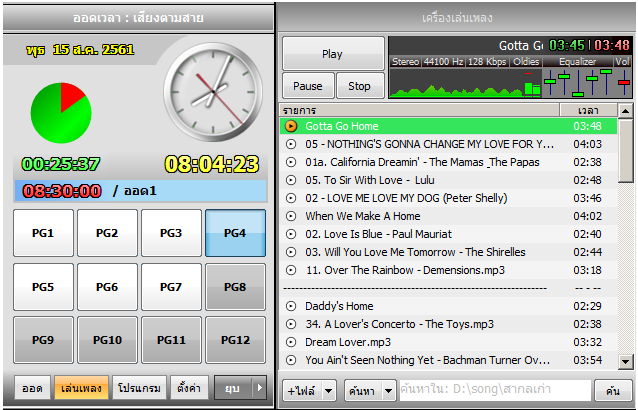Viewport: 638px width, 410px height.
Task: Click the ค้น search button
Action: (x=613, y=391)
